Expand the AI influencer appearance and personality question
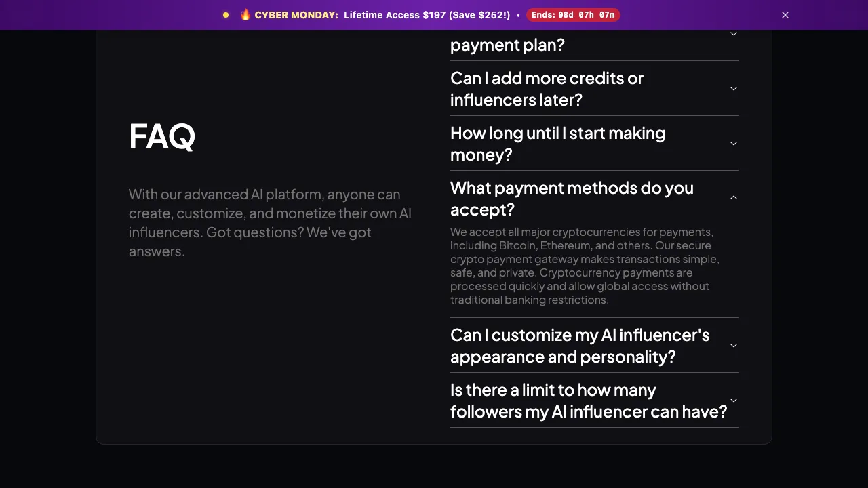The height and width of the screenshot is (488, 868). 580,345
